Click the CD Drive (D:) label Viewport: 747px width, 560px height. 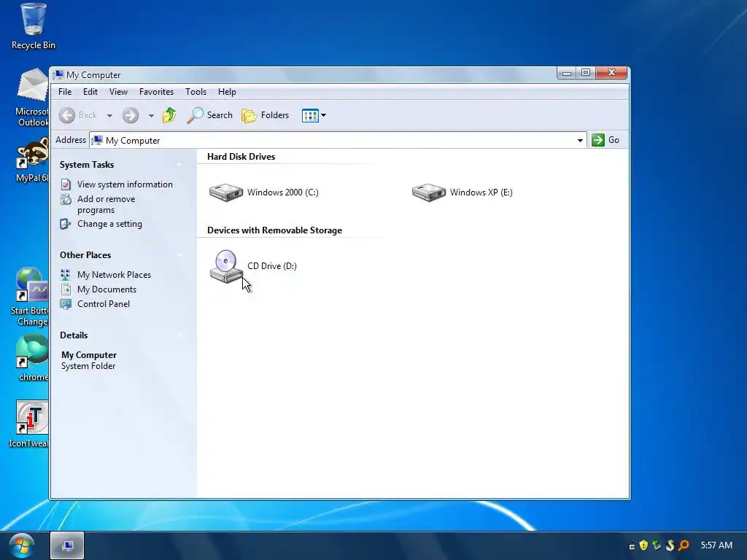(x=272, y=266)
